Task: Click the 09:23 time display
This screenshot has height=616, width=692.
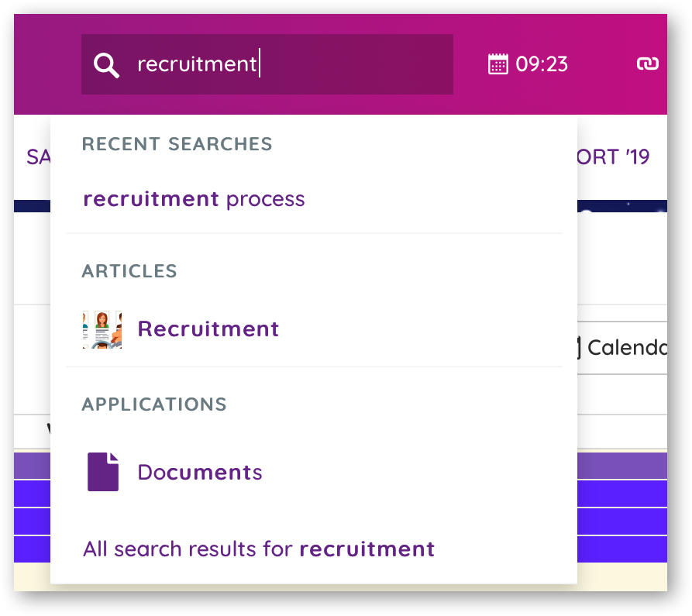Action: tap(542, 64)
